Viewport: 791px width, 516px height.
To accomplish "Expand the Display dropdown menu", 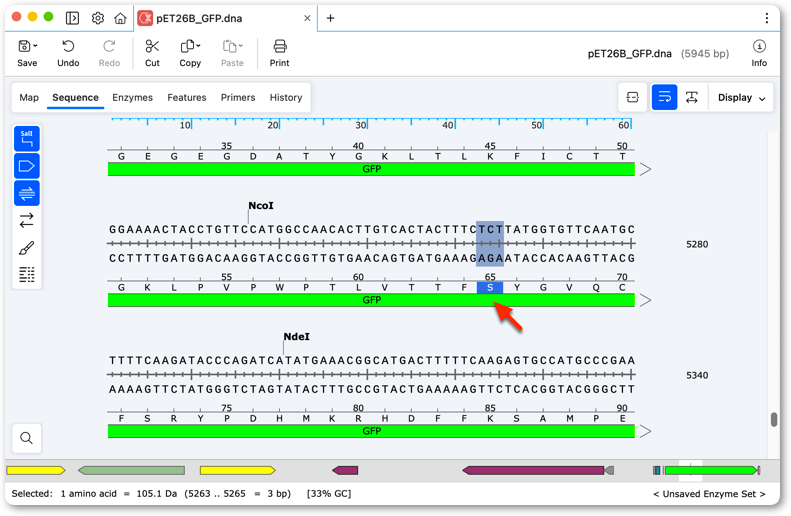I will tap(742, 98).
